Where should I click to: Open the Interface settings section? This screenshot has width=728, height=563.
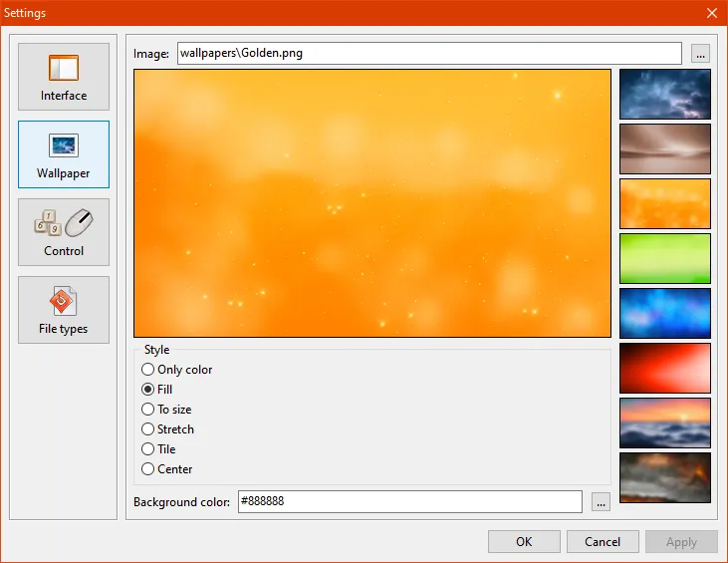[x=64, y=77]
